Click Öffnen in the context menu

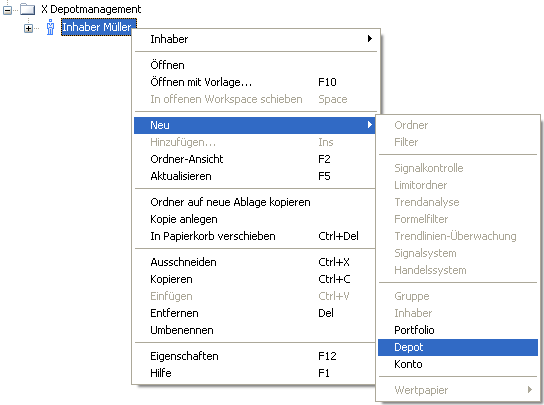point(255,65)
